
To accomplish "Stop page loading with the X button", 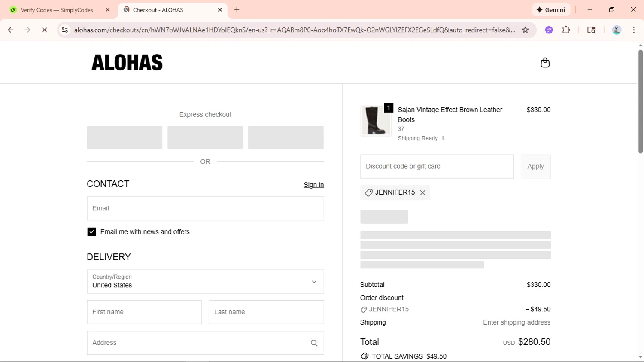I will pos(44,30).
